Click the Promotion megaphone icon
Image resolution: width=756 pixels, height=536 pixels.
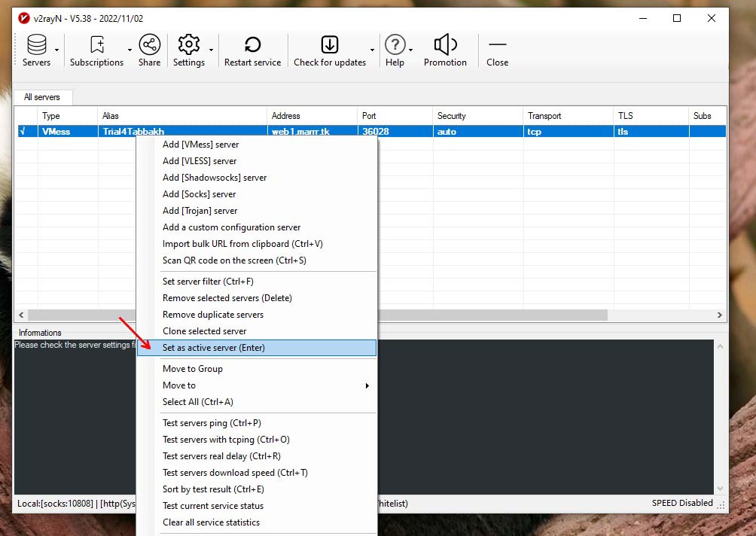445,45
